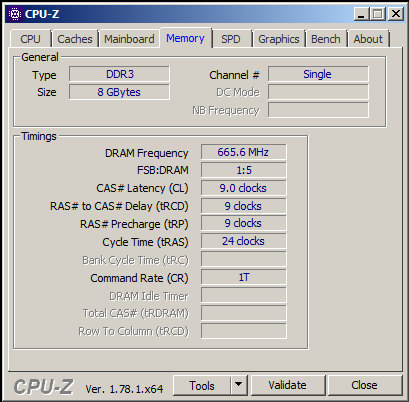This screenshot has width=409, height=402.
Task: Go to the SPD tab
Action: coord(231,39)
